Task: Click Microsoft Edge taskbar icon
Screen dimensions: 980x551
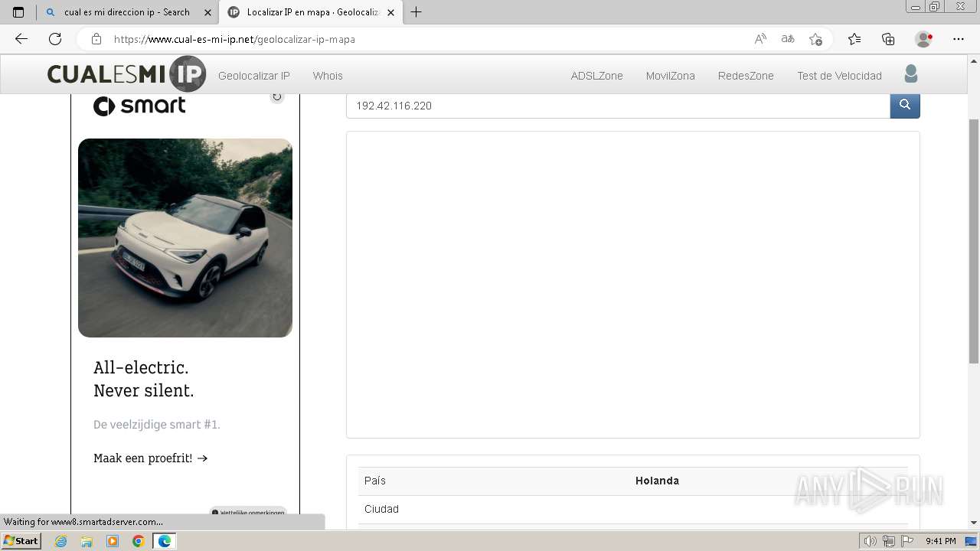Action: point(165,541)
